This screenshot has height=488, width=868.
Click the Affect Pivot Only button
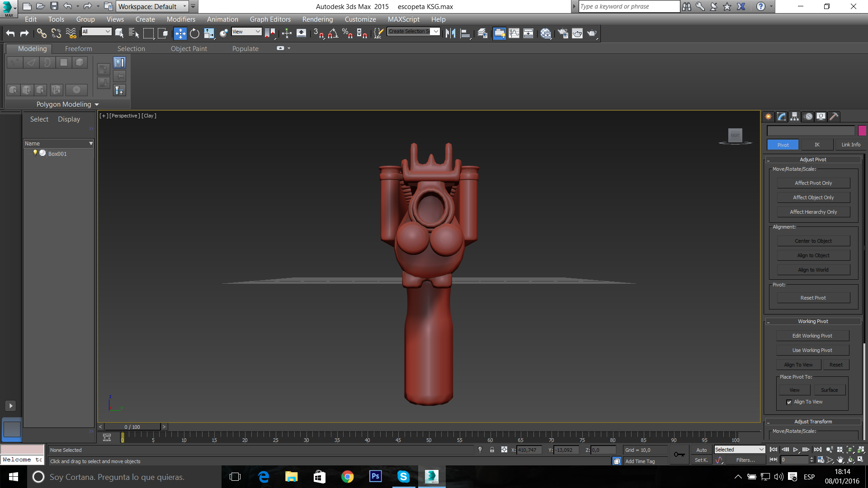[x=813, y=183]
